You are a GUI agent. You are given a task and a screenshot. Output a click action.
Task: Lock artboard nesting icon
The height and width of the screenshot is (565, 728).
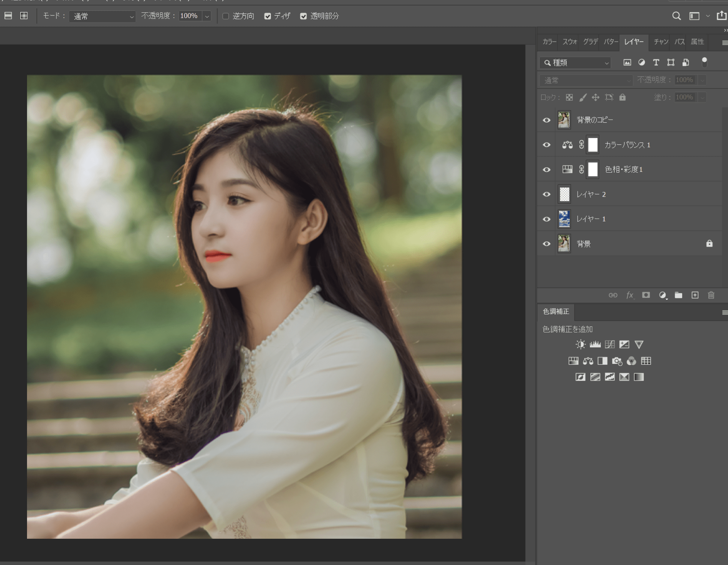coord(609,98)
